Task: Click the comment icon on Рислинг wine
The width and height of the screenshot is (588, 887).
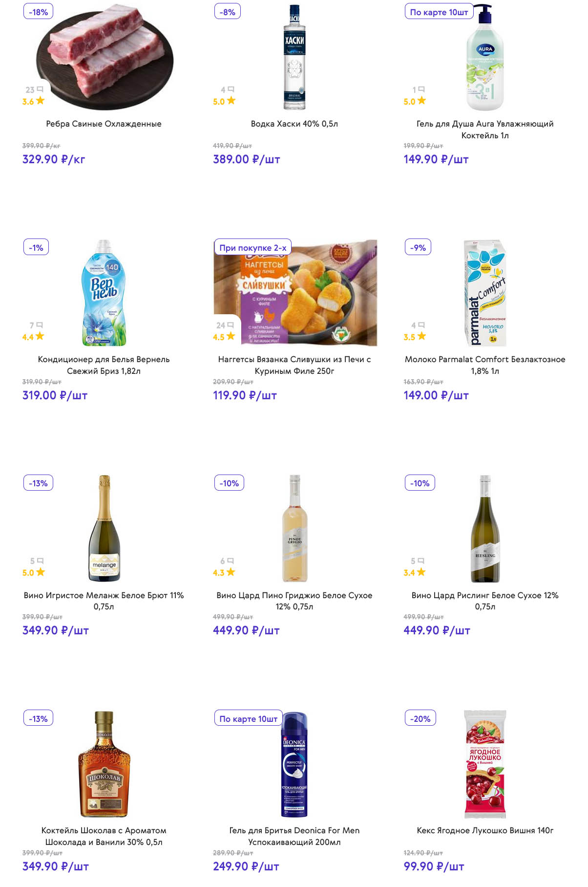Action: pos(421,561)
